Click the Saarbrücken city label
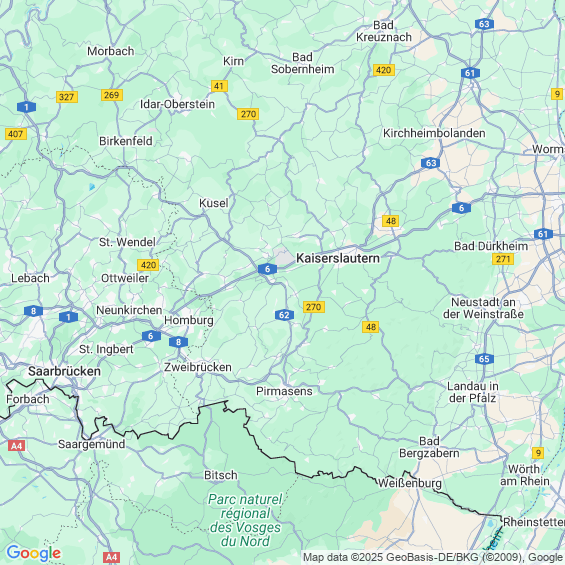Screen dimensions: 565x565 click(64, 371)
